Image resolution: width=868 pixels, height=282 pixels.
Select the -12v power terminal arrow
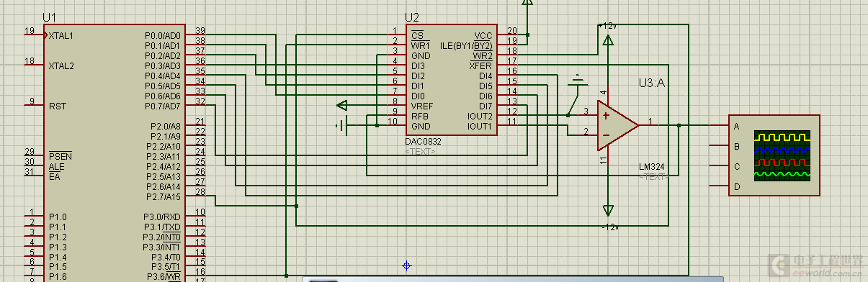click(608, 210)
